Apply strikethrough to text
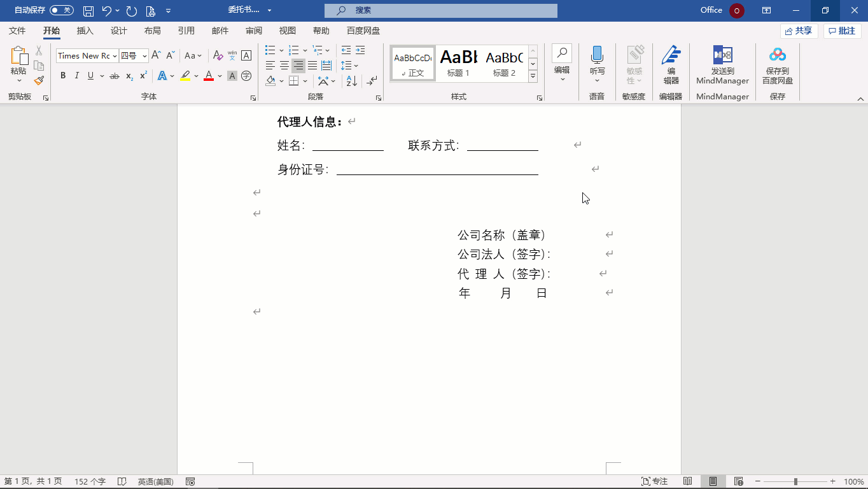Viewport: 868px width, 489px height. [x=115, y=76]
